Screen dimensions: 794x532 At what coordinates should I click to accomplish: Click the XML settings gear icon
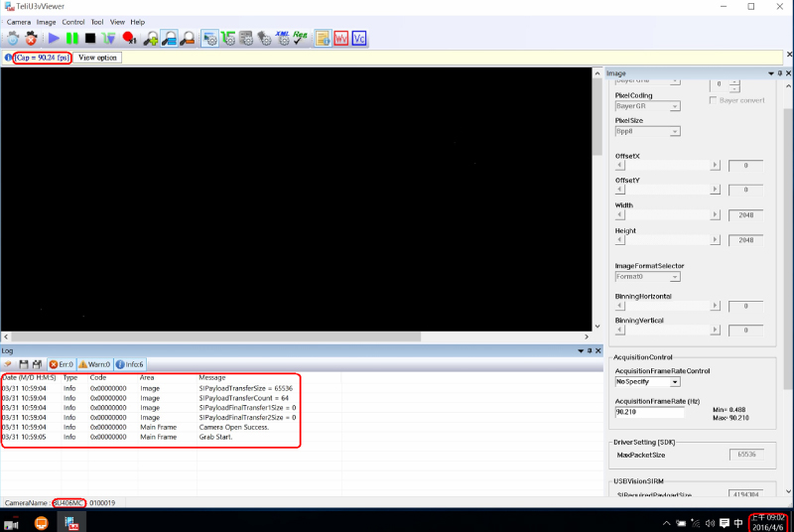(x=282, y=38)
